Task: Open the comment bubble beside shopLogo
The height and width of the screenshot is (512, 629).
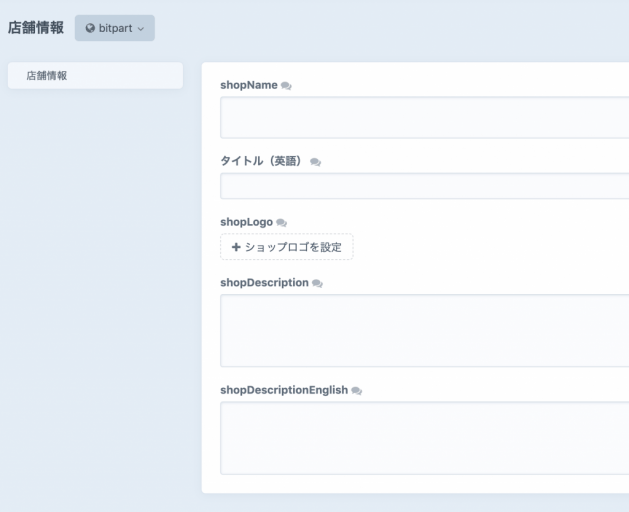Action: [281, 222]
